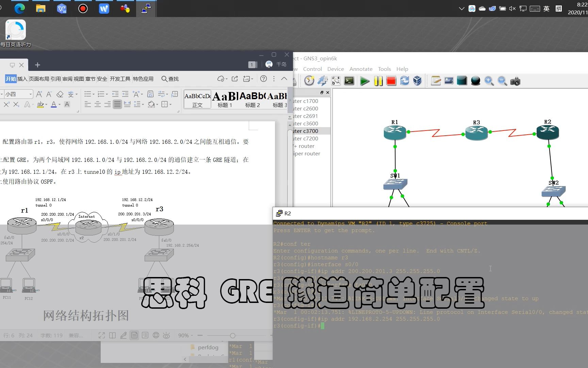This screenshot has height=368, width=588.
Task: Take a screenshot with camera icon
Action: [515, 81]
